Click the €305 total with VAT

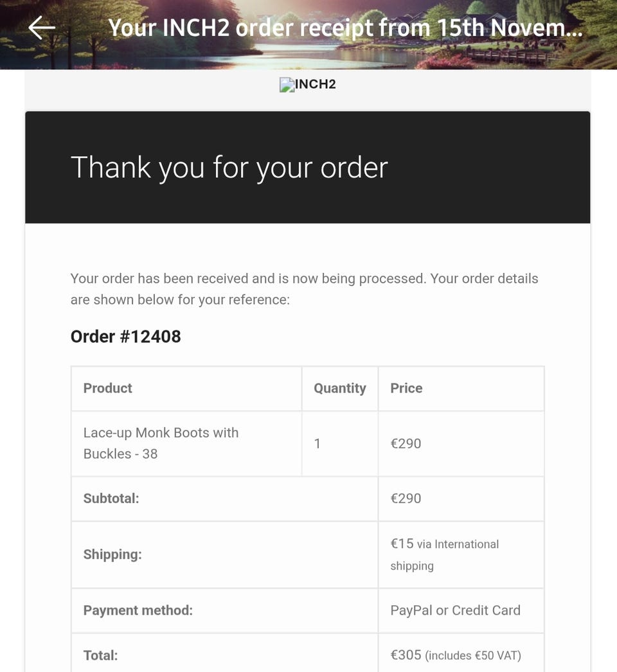pyautogui.click(x=455, y=655)
